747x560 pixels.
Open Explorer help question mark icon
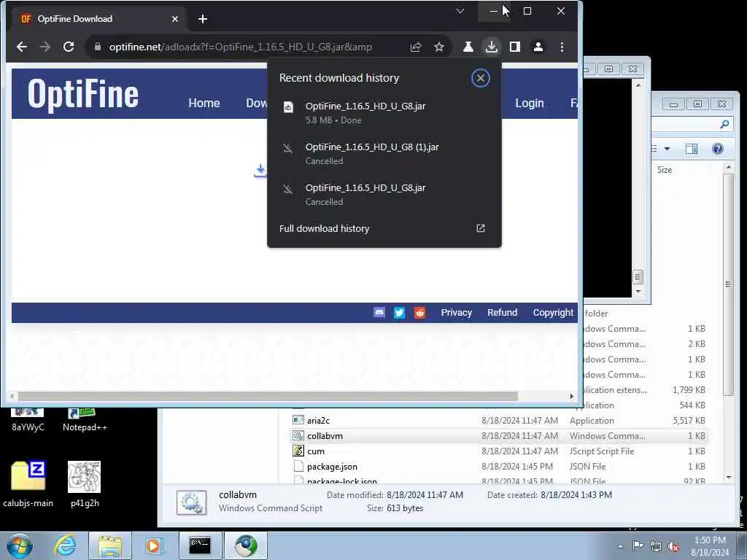point(718,149)
